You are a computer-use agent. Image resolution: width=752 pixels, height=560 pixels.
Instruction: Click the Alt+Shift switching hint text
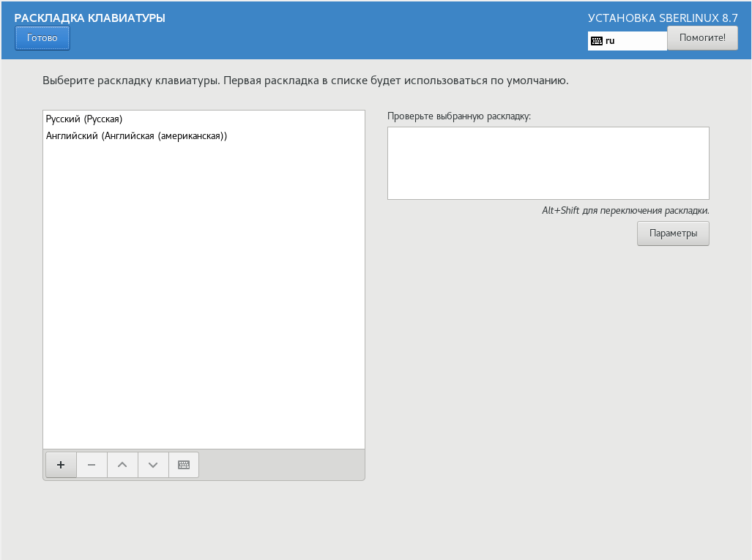pos(625,211)
